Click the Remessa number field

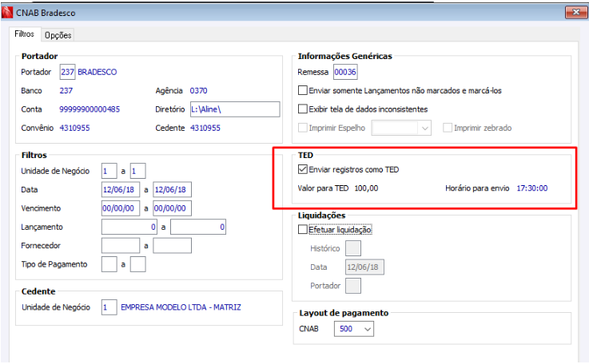[x=345, y=72]
